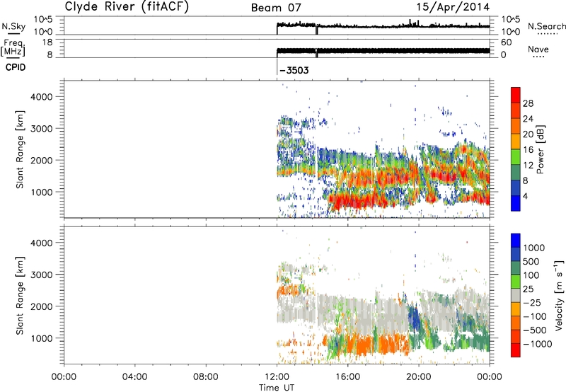Select the 'Freq. [MHz]' axis label
Image resolution: width=566 pixels, height=392 pixels.
tap(13, 47)
